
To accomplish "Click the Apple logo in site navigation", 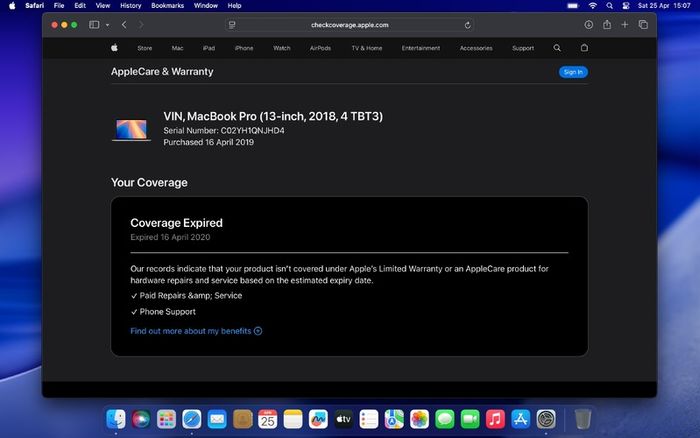I will tap(114, 48).
